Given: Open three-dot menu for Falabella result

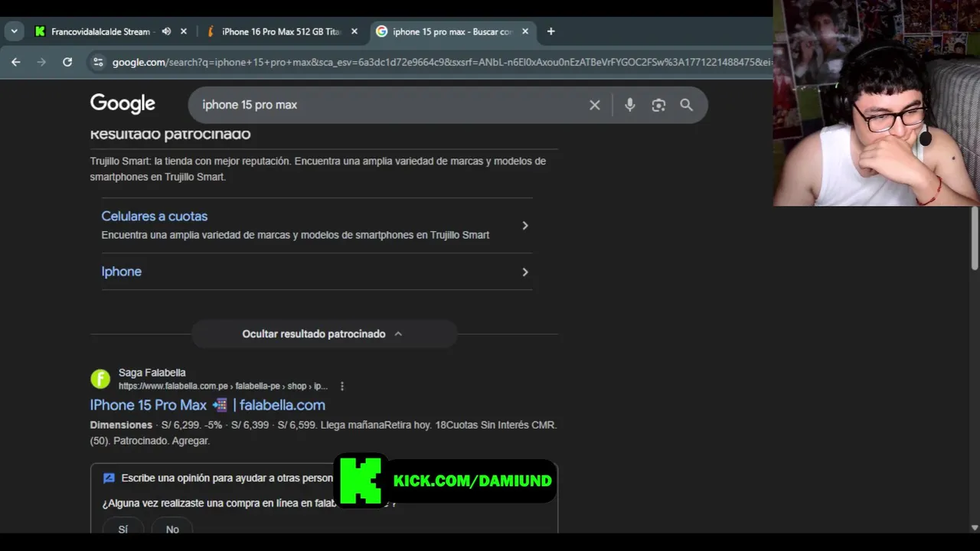Looking at the screenshot, I should pyautogui.click(x=342, y=386).
